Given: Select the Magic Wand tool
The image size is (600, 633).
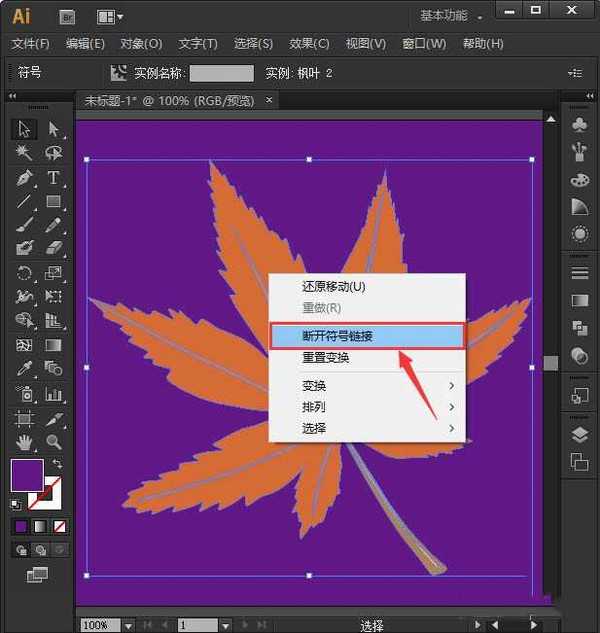Looking at the screenshot, I should coord(24,153).
